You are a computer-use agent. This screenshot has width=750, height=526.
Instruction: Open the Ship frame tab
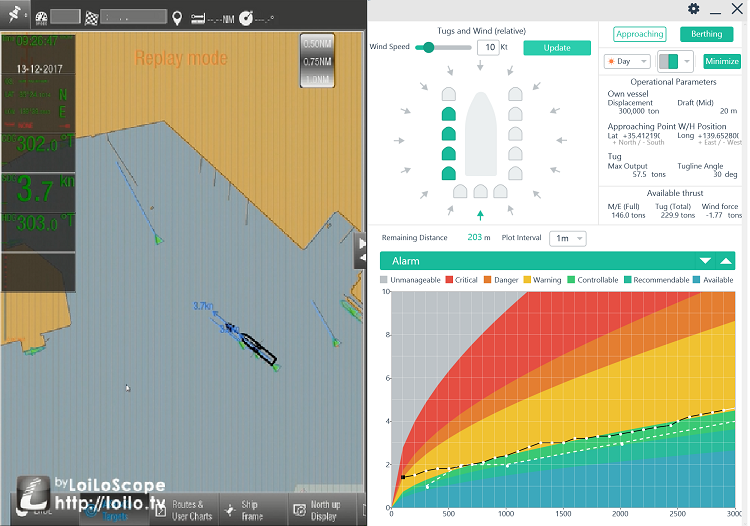(252, 510)
